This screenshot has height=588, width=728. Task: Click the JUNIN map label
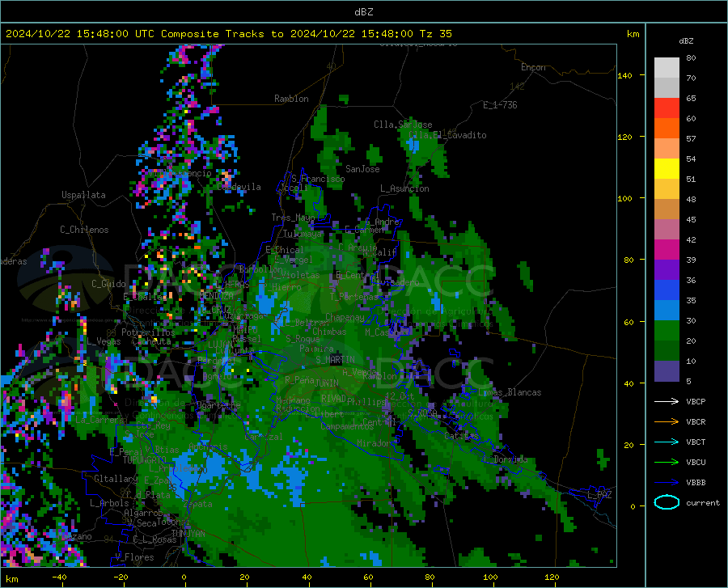pyautogui.click(x=327, y=383)
